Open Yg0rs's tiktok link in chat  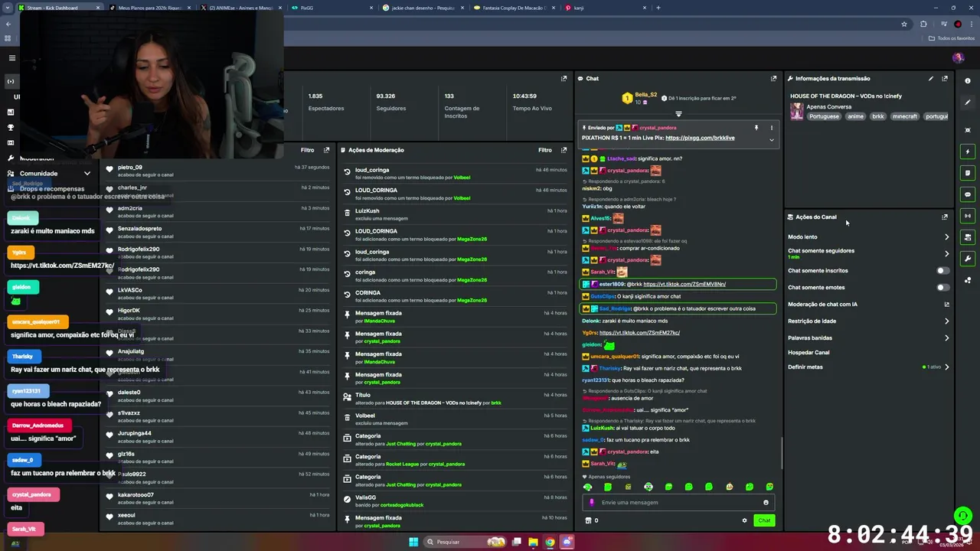click(639, 333)
